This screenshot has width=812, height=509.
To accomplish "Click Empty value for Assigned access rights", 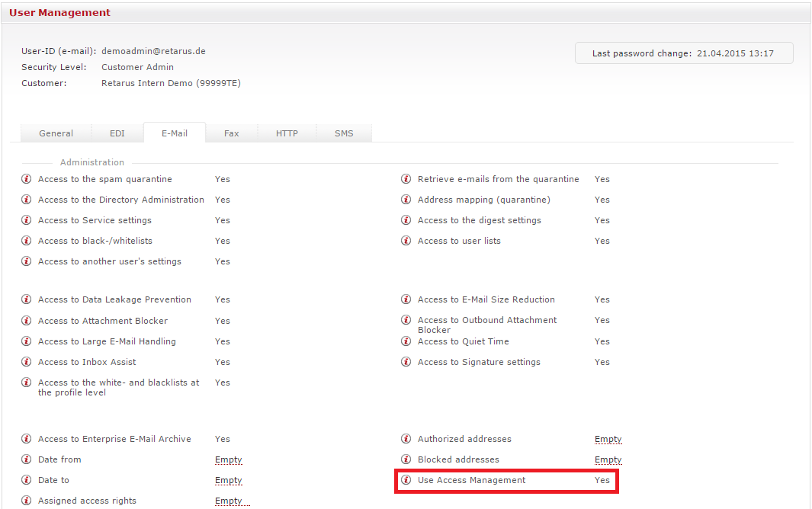I will coord(228,501).
